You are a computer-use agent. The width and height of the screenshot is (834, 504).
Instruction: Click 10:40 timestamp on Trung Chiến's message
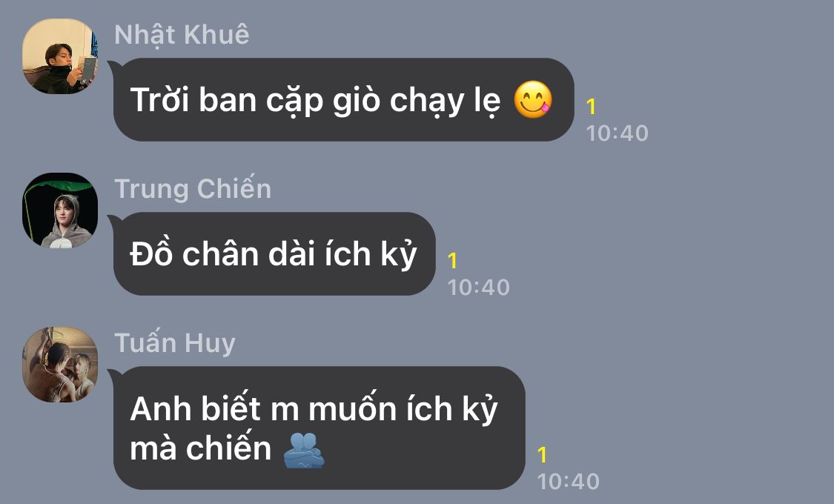[x=479, y=288]
